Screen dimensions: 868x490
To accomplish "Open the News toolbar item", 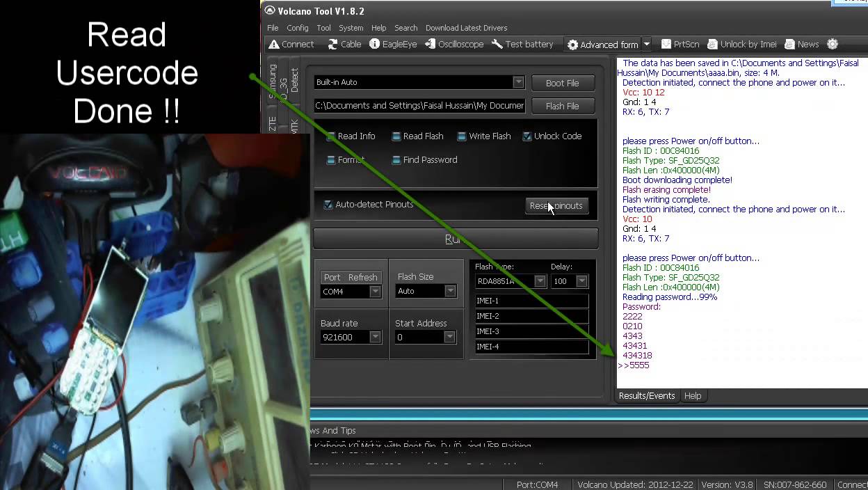I will click(x=801, y=44).
